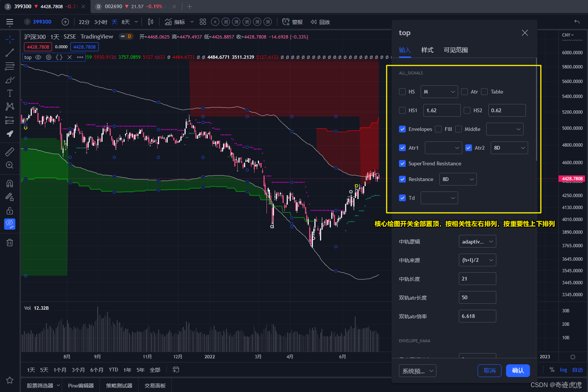This screenshot has height=392, width=588.
Task: Open the Resistance dropdown showing 8D
Action: click(x=458, y=179)
